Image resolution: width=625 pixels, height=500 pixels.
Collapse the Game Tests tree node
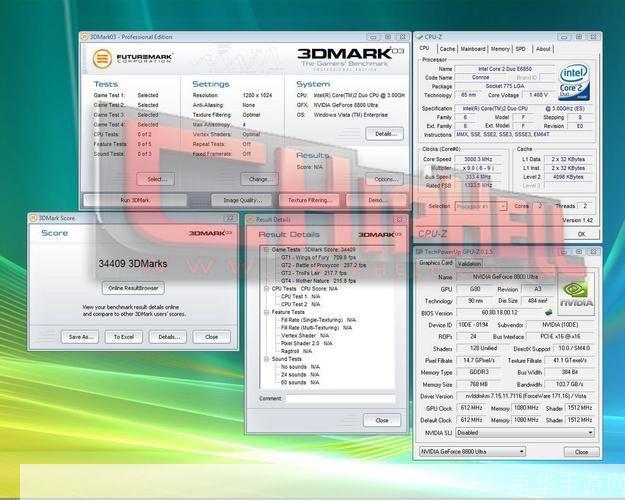pyautogui.click(x=266, y=250)
